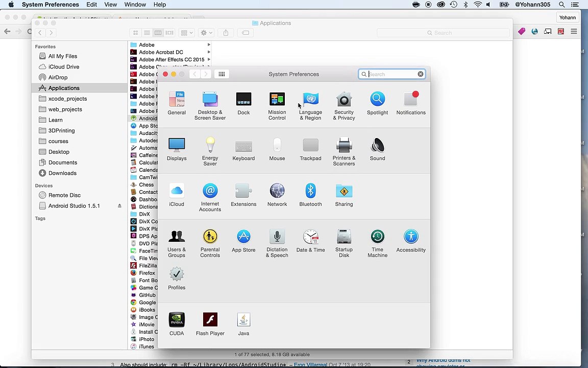Image resolution: width=588 pixels, height=368 pixels.
Task: Click the Finder window search field
Action: click(443, 33)
